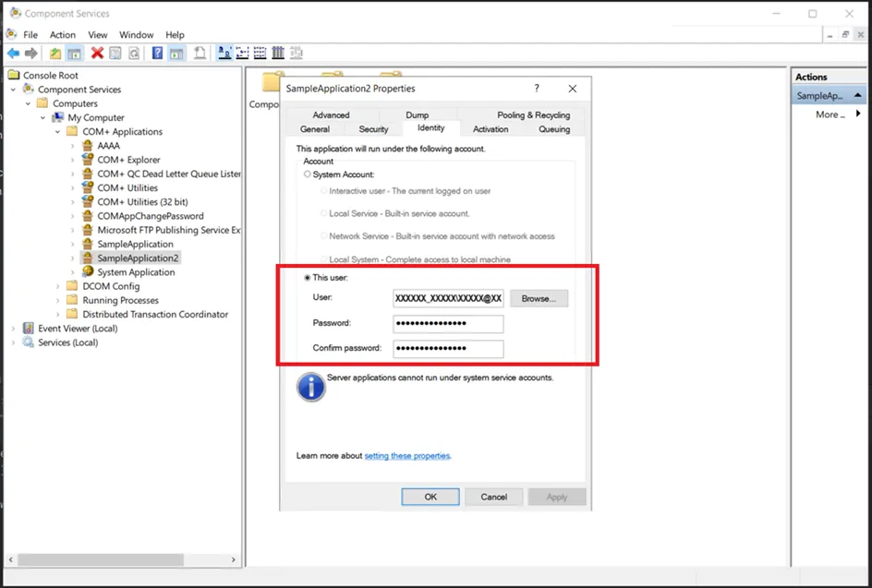Expand Event Viewer (Local) node
The width and height of the screenshot is (872, 588).
(x=13, y=329)
